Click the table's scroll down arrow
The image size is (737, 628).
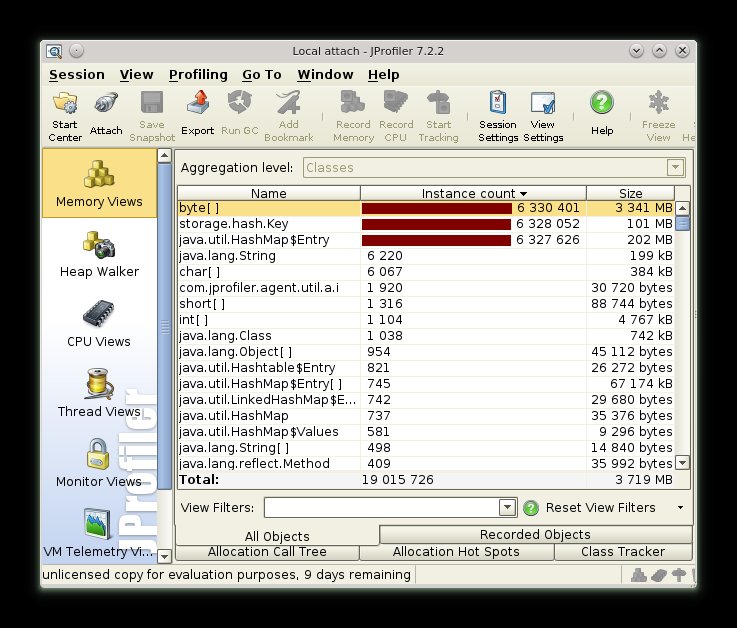pos(682,462)
